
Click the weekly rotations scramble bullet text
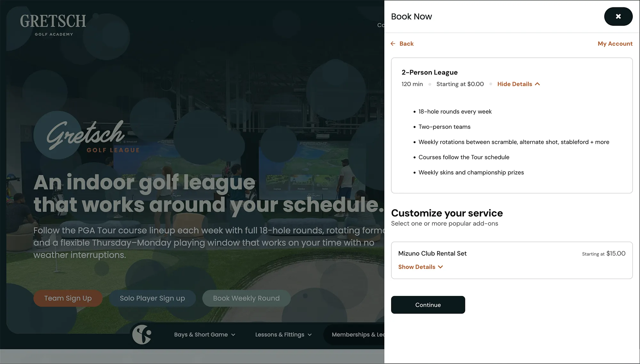514,142
